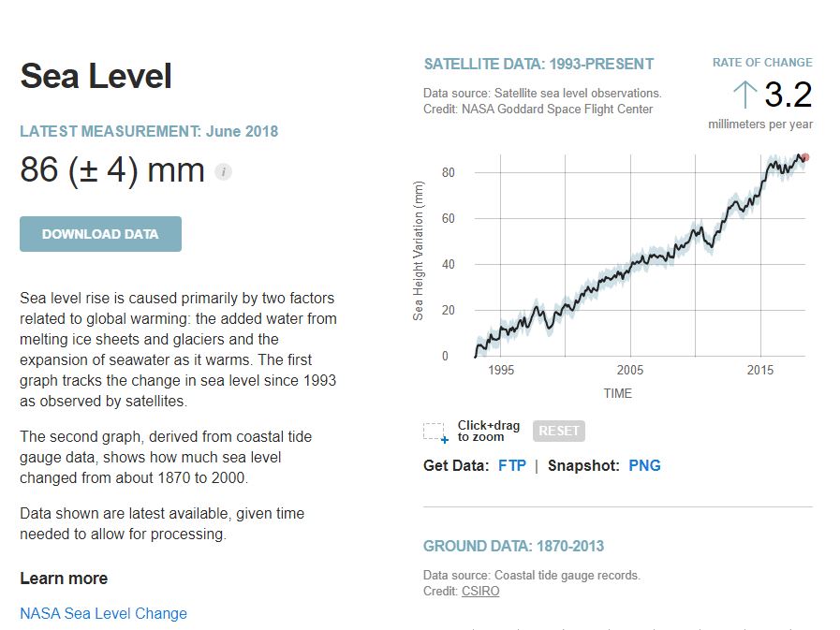Click the Learn more heading
Screen dimensions: 840x630
63,578
